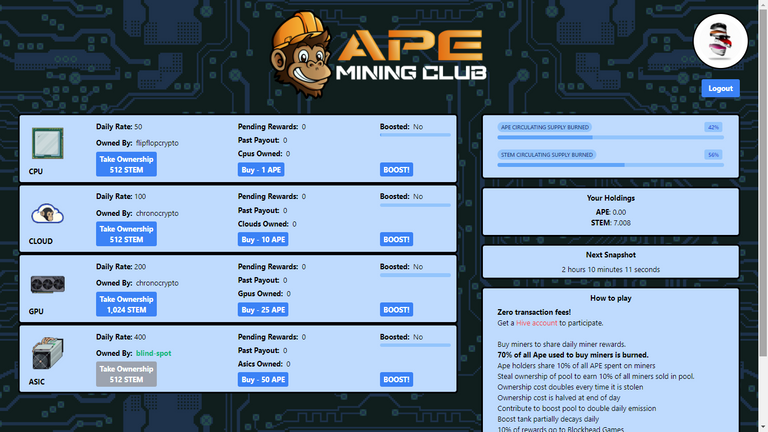Click the Zero transaction fees! text
This screenshot has width=768, height=432.
[x=534, y=312]
